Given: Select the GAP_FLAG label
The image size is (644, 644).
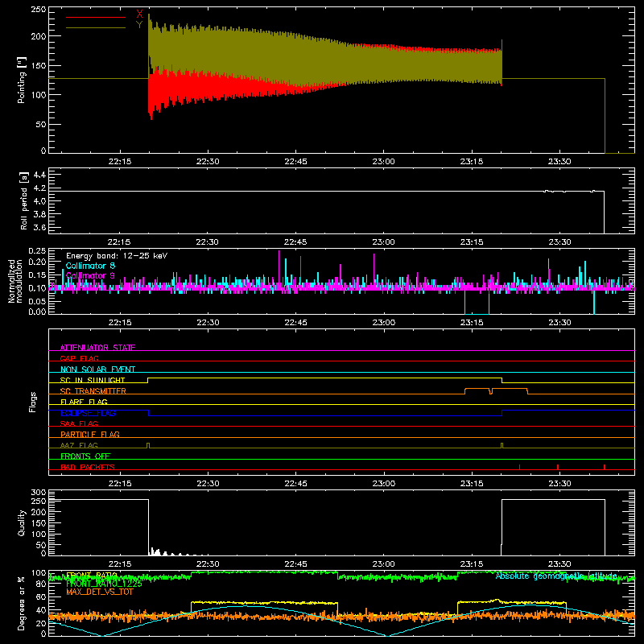Looking at the screenshot, I should click(x=79, y=358).
